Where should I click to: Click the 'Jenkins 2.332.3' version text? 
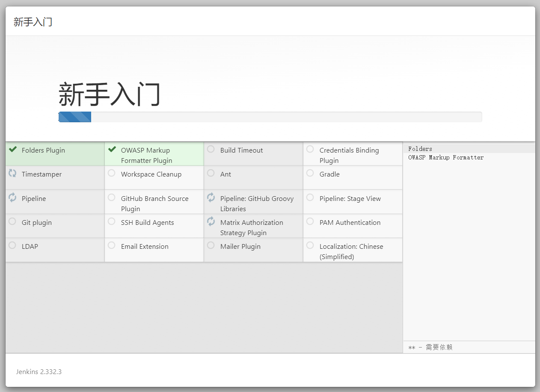tap(39, 372)
